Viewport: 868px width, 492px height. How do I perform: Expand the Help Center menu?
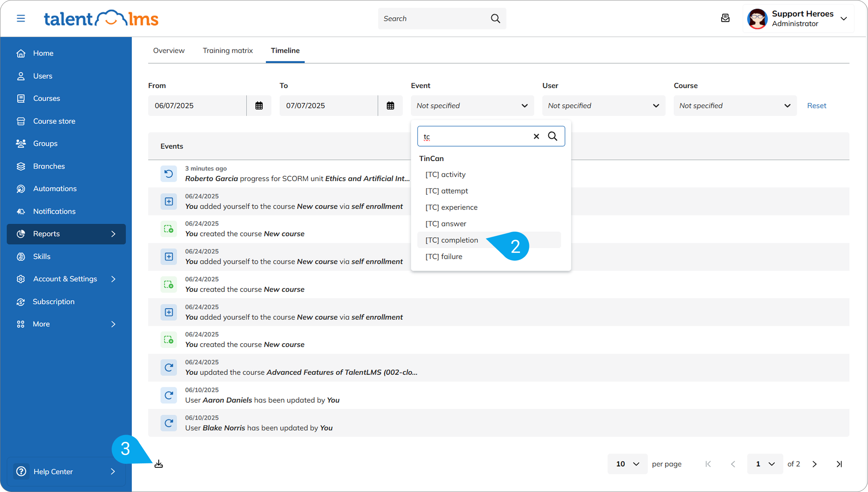[x=66, y=471]
